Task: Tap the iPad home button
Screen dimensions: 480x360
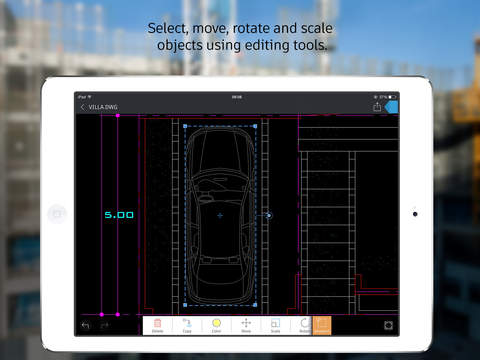Action: click(57, 214)
